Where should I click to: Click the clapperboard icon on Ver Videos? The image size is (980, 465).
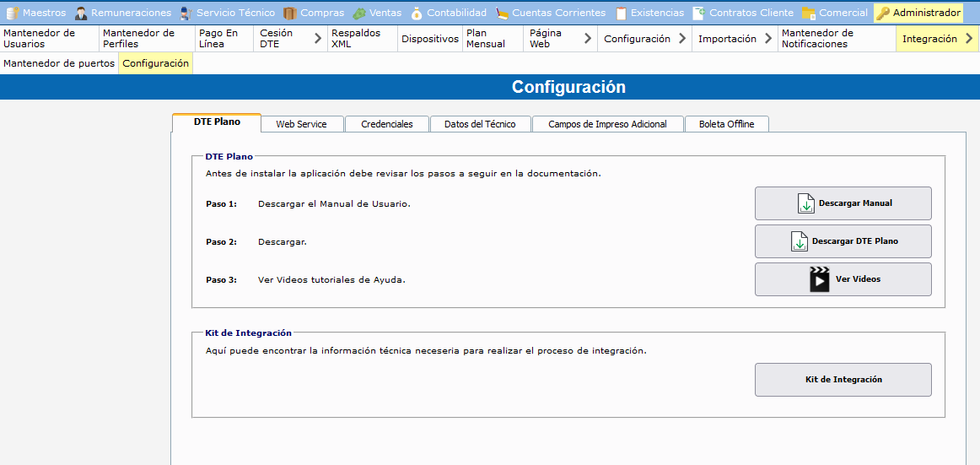(820, 279)
